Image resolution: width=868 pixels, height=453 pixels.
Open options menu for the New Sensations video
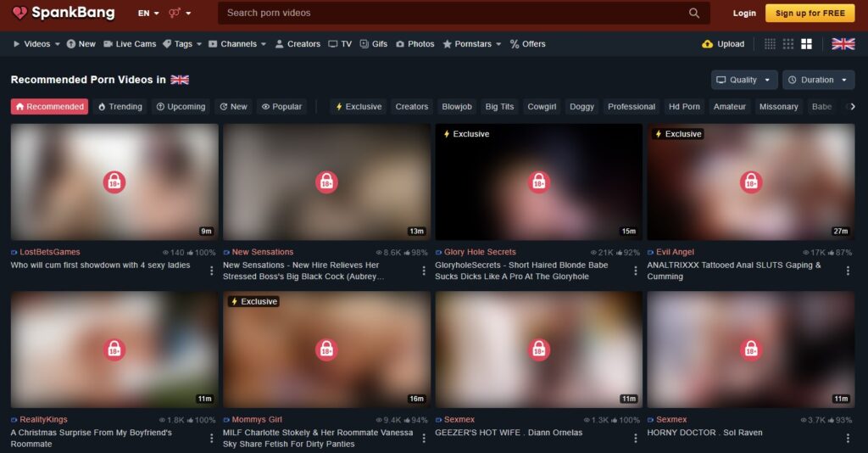coord(424,271)
